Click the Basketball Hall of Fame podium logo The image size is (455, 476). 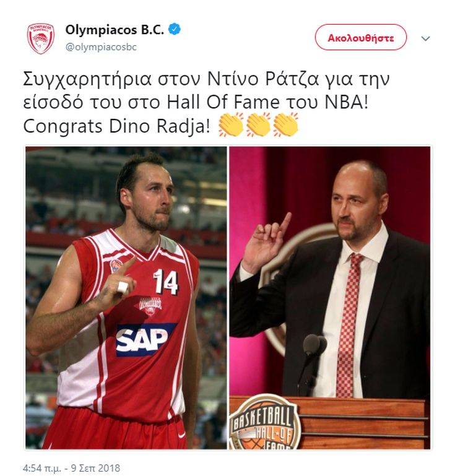tap(264, 422)
